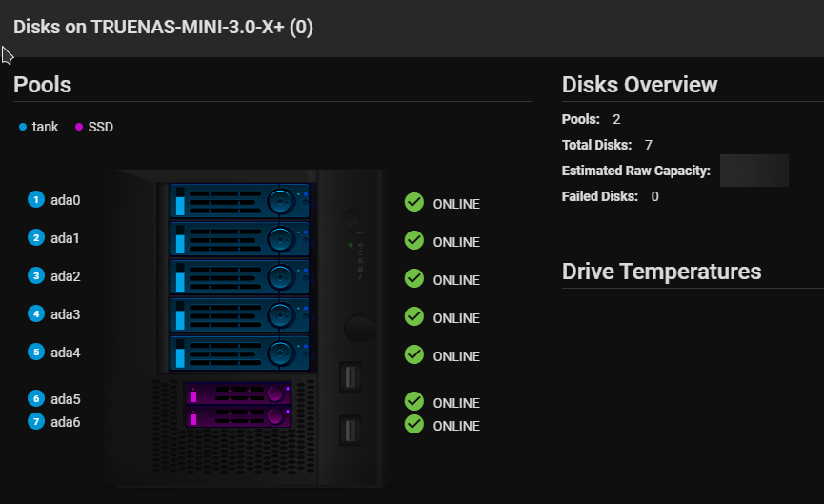Click the green check icon for ada2

coord(414,278)
